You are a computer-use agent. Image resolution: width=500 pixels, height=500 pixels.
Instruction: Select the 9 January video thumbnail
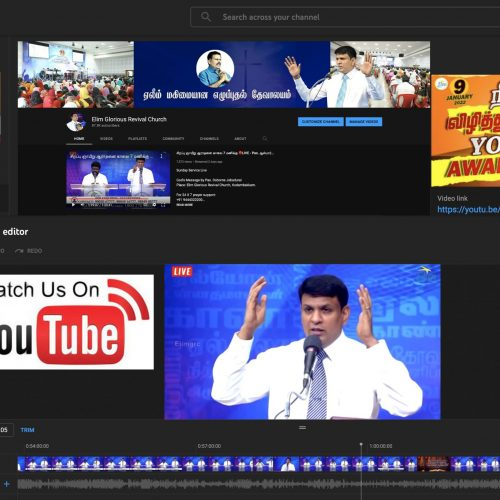466,131
